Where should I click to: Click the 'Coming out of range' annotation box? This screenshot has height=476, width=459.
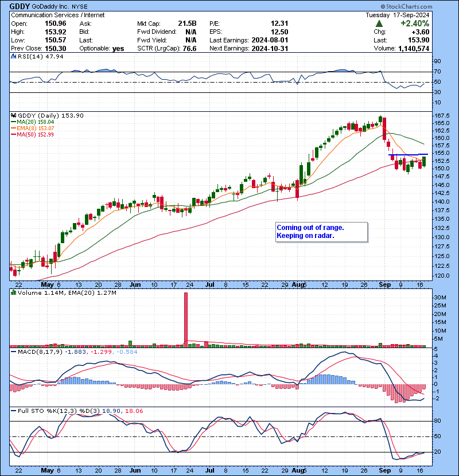click(x=321, y=232)
